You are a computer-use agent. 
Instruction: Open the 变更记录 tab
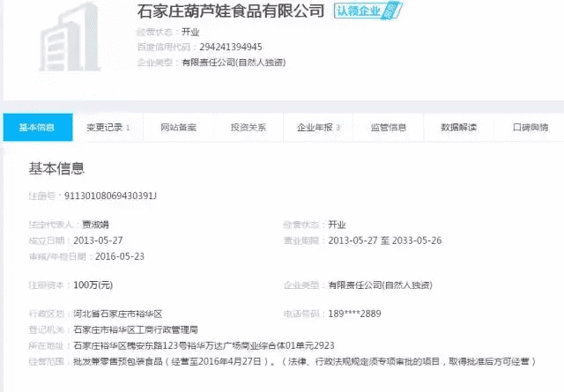[108, 128]
